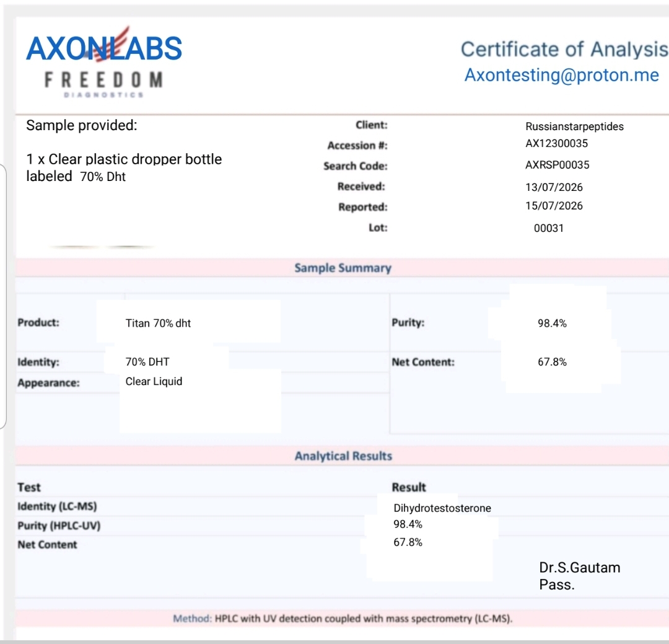Select the 'Appearance:' label
Screen dimensions: 669x644
pyautogui.click(x=49, y=382)
